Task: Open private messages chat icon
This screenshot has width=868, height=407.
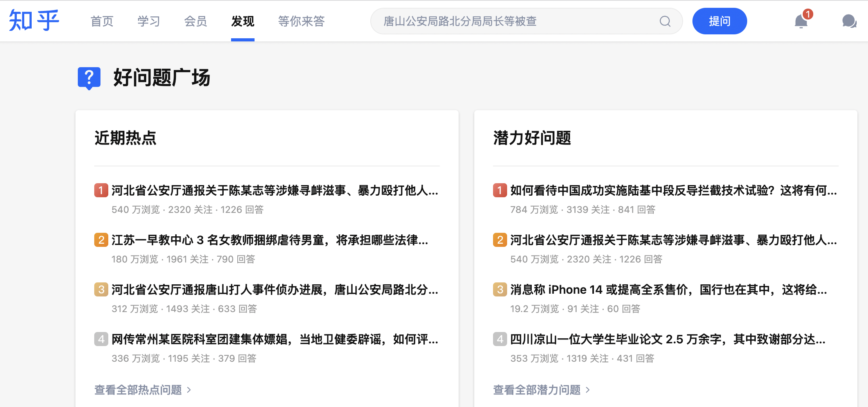Action: [x=848, y=21]
